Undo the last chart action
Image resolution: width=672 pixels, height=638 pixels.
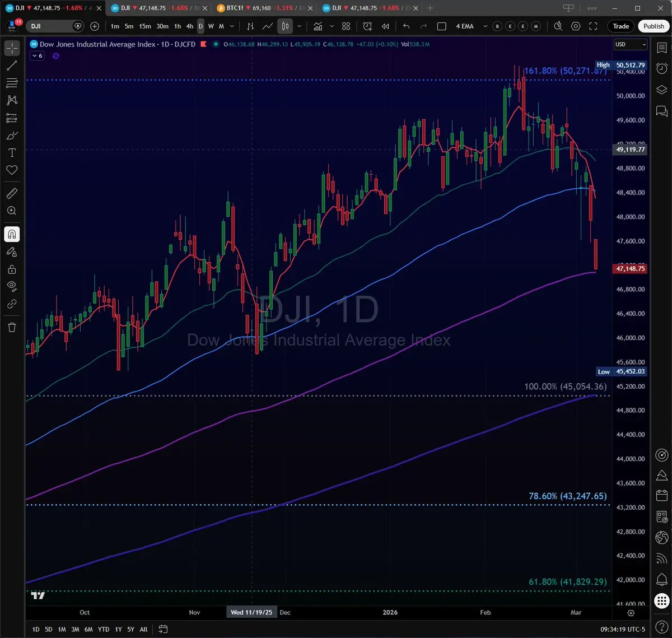pos(407,26)
